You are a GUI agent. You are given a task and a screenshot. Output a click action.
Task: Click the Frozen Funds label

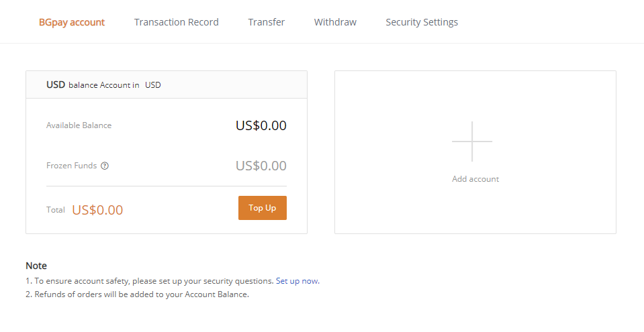pos(71,166)
